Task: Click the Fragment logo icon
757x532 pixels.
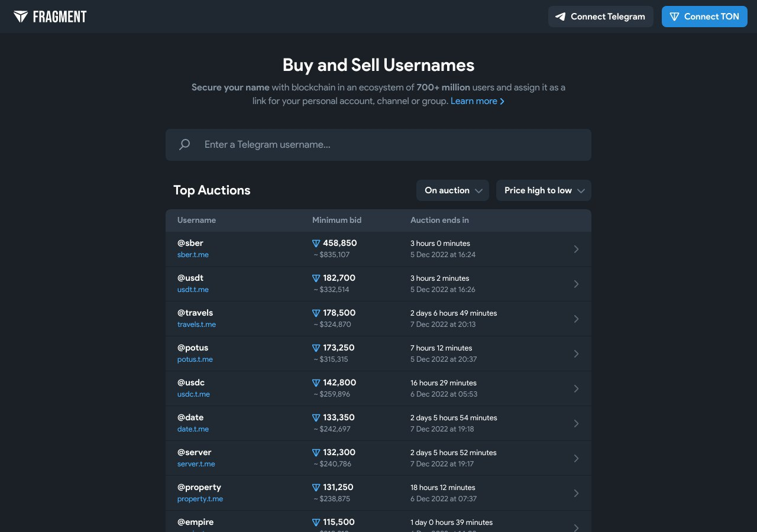Action: [21, 17]
